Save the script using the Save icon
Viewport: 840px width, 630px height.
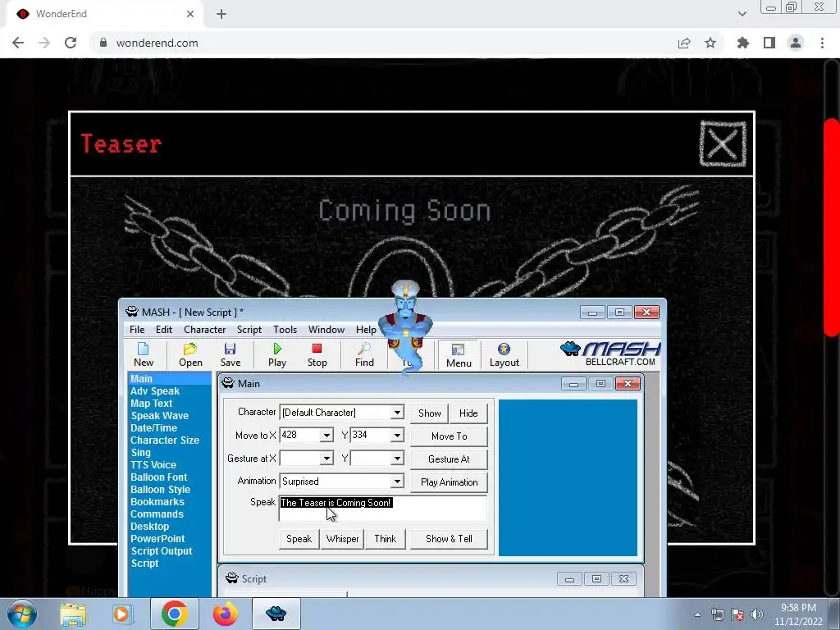click(231, 354)
